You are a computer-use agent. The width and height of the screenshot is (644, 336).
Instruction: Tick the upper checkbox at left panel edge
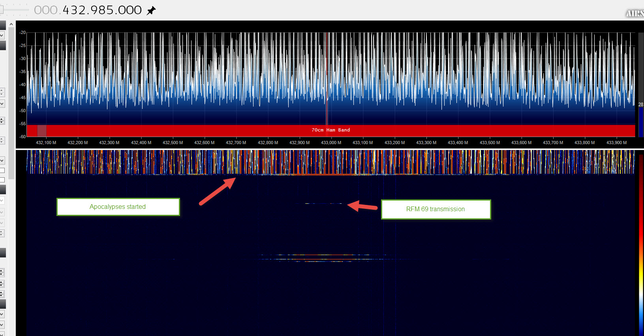[x=2, y=171]
